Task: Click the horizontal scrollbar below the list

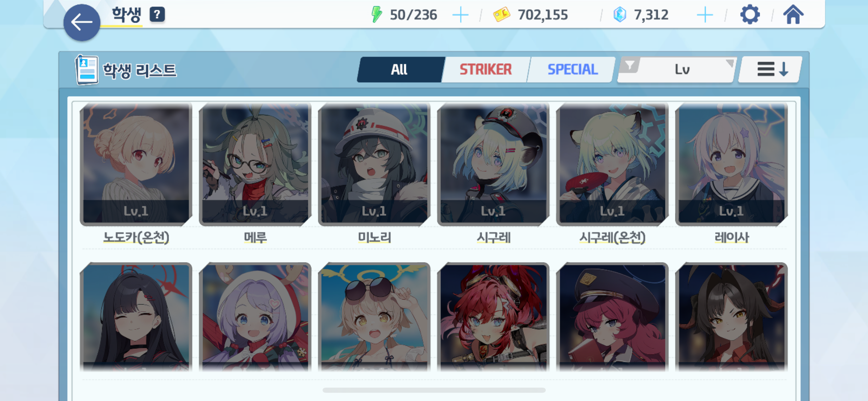Action: click(434, 390)
